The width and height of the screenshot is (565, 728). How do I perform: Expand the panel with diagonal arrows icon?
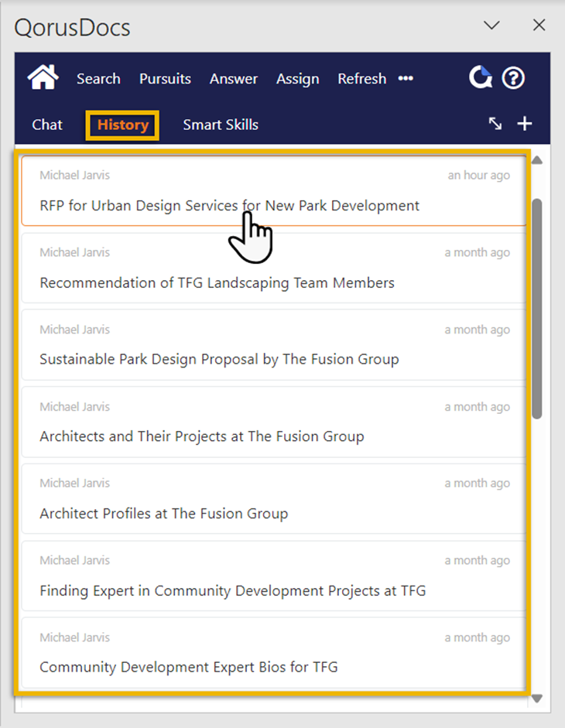click(x=495, y=124)
